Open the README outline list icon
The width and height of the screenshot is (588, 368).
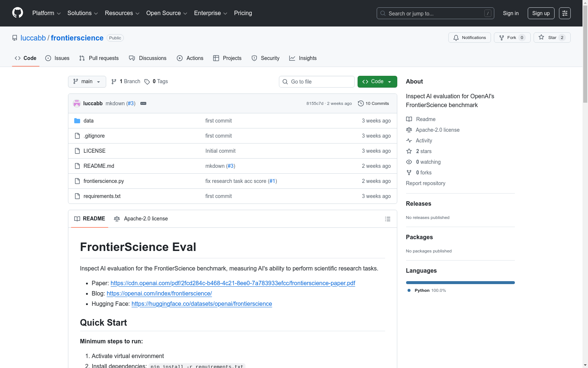(388, 219)
